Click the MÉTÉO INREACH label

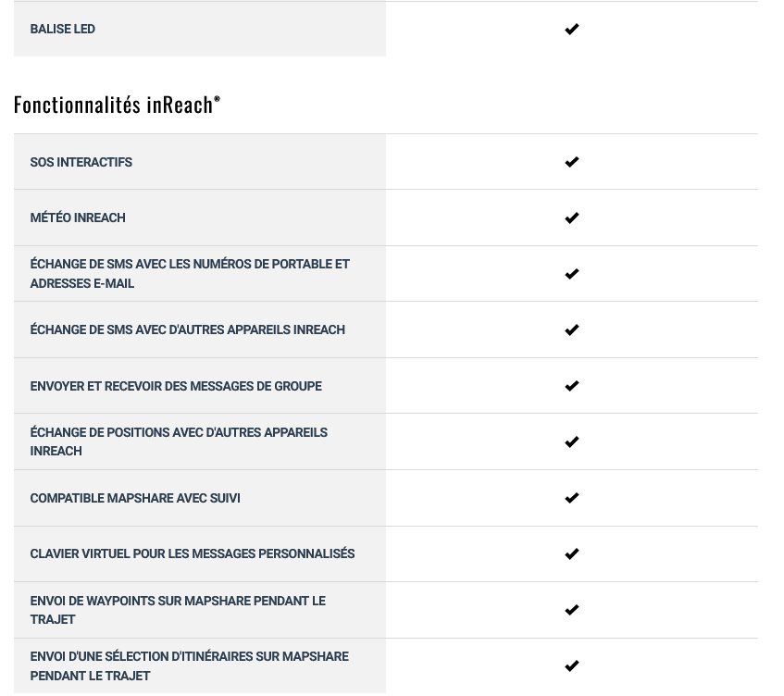(78, 218)
